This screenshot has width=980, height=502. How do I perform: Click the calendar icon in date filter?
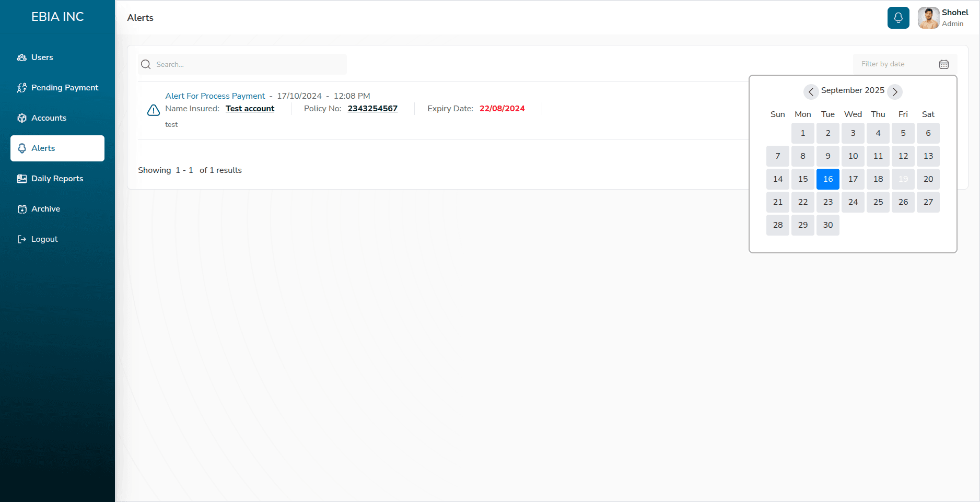944,64
